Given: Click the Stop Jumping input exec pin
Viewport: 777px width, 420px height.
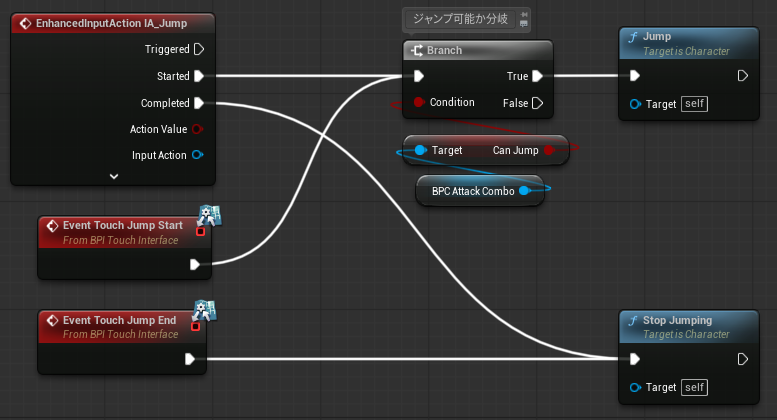Looking at the screenshot, I should [635, 359].
